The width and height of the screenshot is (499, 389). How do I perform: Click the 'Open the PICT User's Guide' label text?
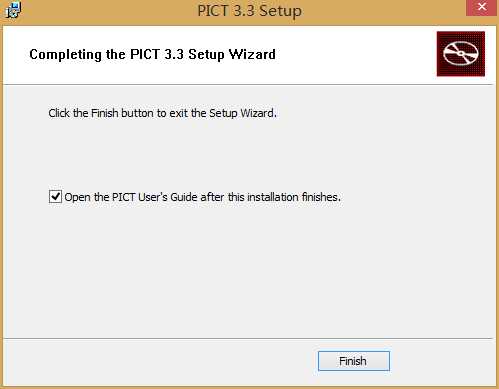202,197
